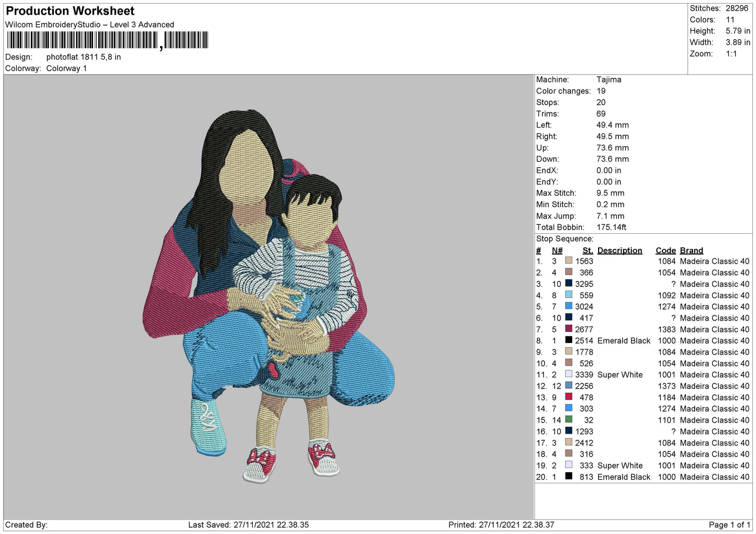This screenshot has width=756, height=534.
Task: Click the Trims value 69
Action: tap(601, 113)
